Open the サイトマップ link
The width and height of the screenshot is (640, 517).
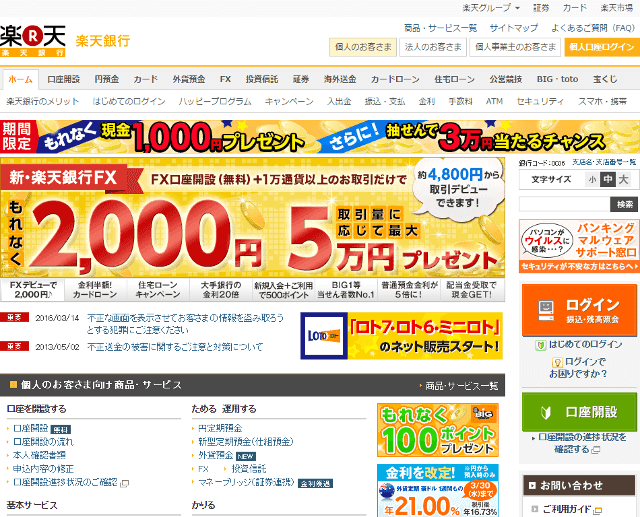[x=514, y=28]
